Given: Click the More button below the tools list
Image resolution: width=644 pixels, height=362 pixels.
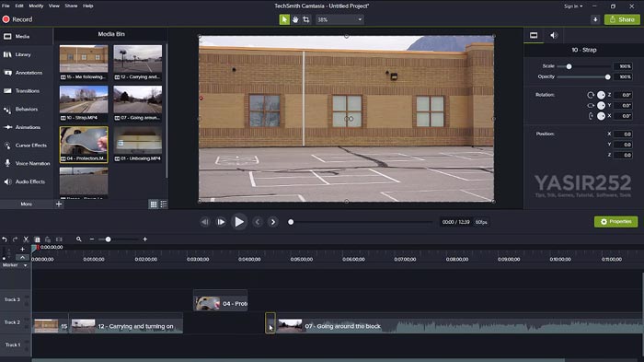Looking at the screenshot, I should (x=27, y=204).
